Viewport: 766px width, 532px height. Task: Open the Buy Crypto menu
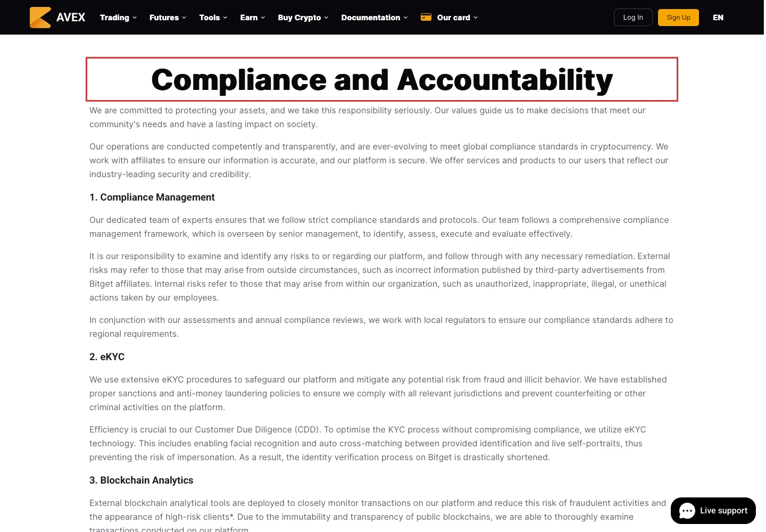point(303,18)
